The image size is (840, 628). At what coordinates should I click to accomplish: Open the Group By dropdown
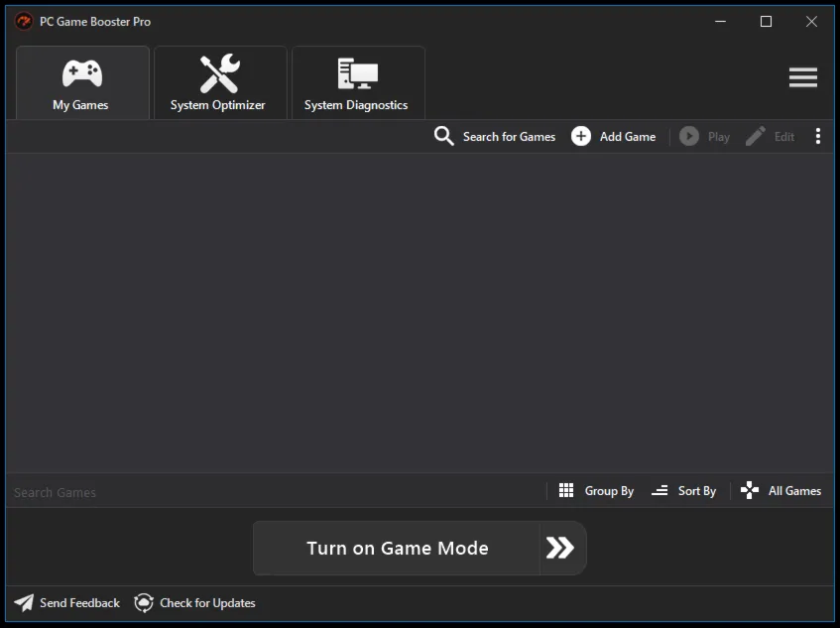tap(609, 491)
